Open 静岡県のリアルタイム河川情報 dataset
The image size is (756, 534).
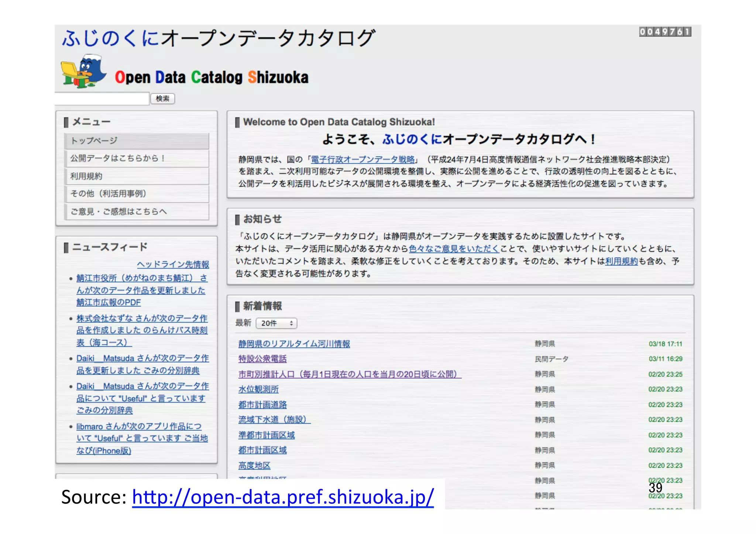click(x=294, y=344)
